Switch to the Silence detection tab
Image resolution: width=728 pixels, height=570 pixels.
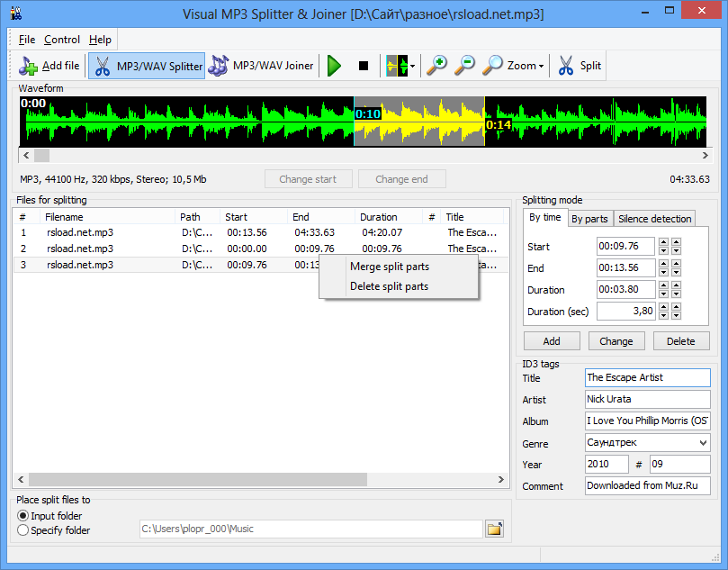tap(654, 218)
